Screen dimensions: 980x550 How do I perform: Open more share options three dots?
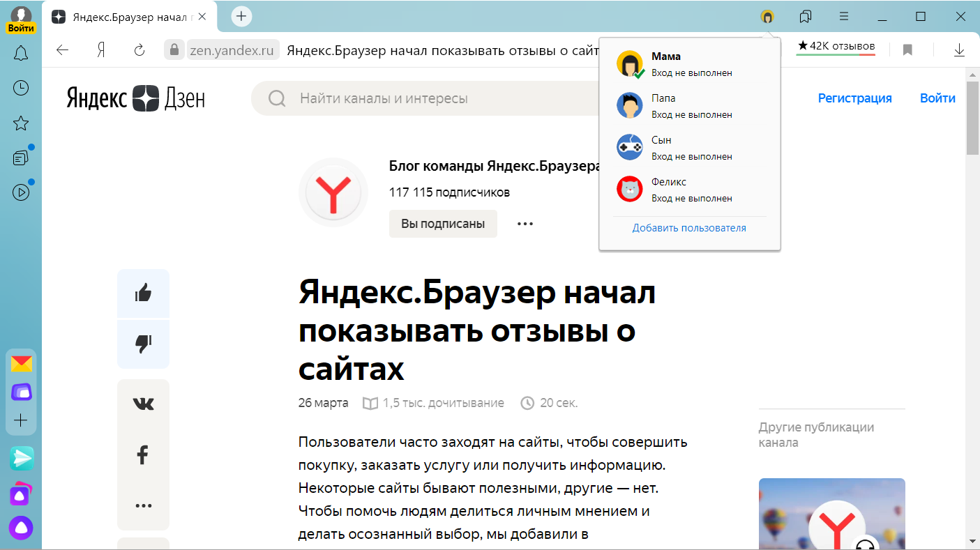[x=143, y=506]
